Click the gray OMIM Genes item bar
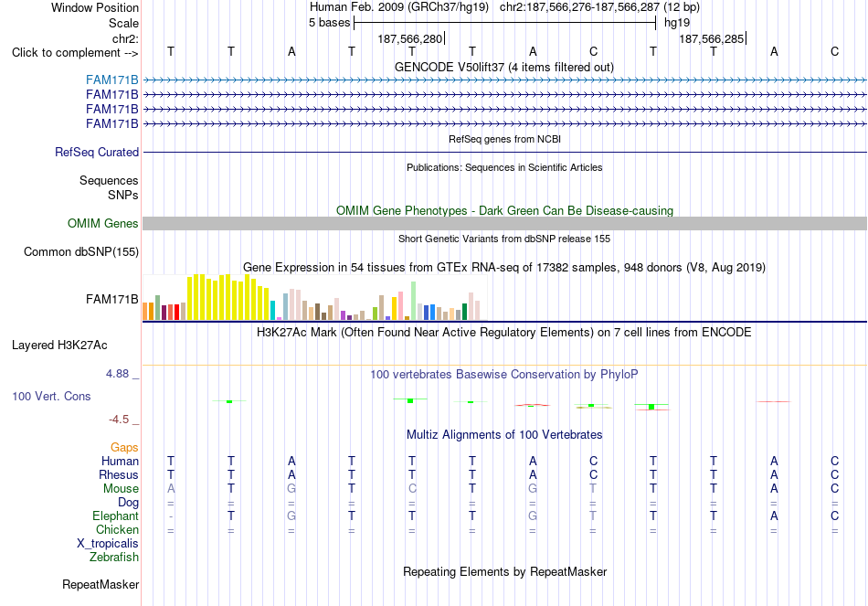The width and height of the screenshot is (868, 606). pyautogui.click(x=504, y=223)
